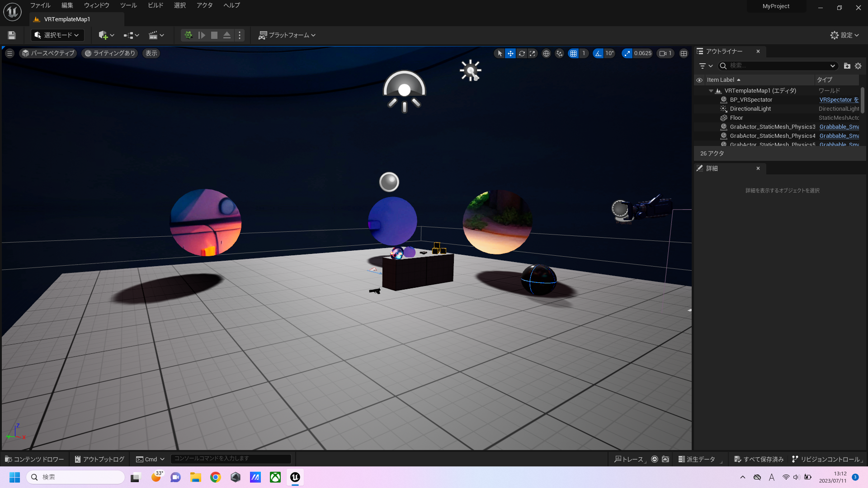Viewport: 868px width, 488px height.
Task: Open outliner settings gear
Action: pyautogui.click(x=858, y=66)
